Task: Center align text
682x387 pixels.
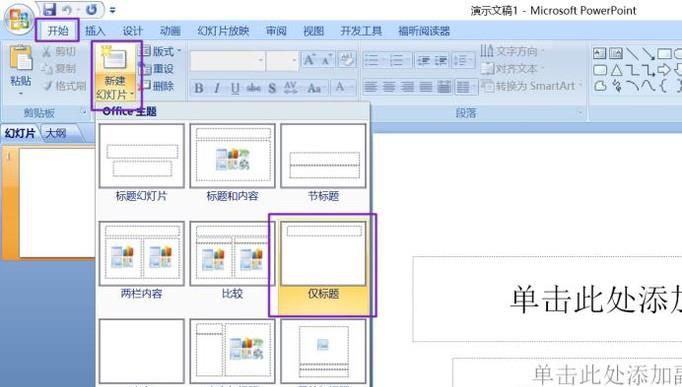Action: 389,87
